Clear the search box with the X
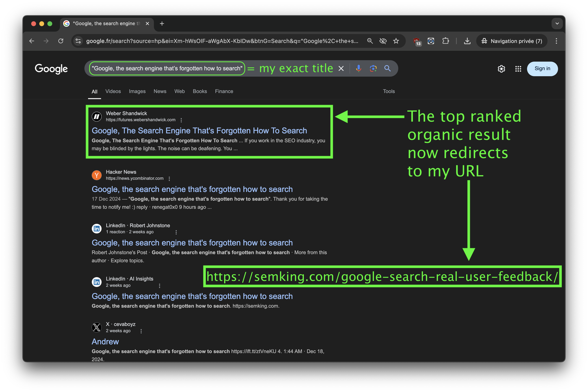588x392 pixels. (x=341, y=69)
